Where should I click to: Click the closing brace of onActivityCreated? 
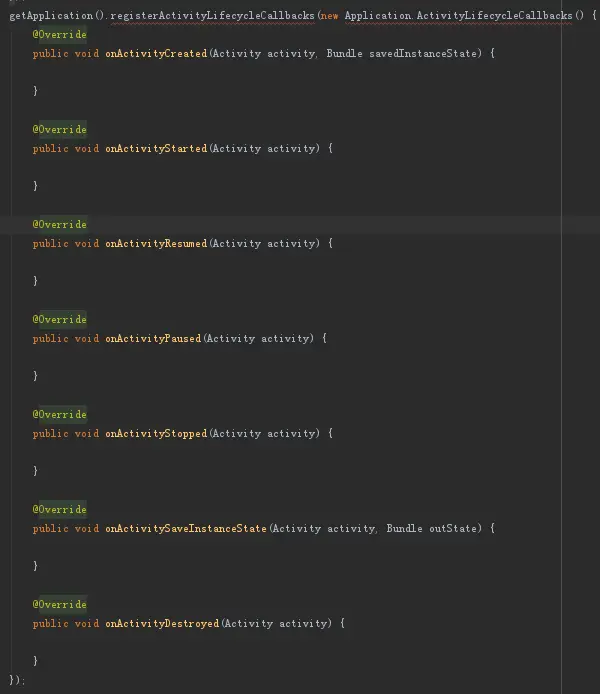tap(35, 91)
